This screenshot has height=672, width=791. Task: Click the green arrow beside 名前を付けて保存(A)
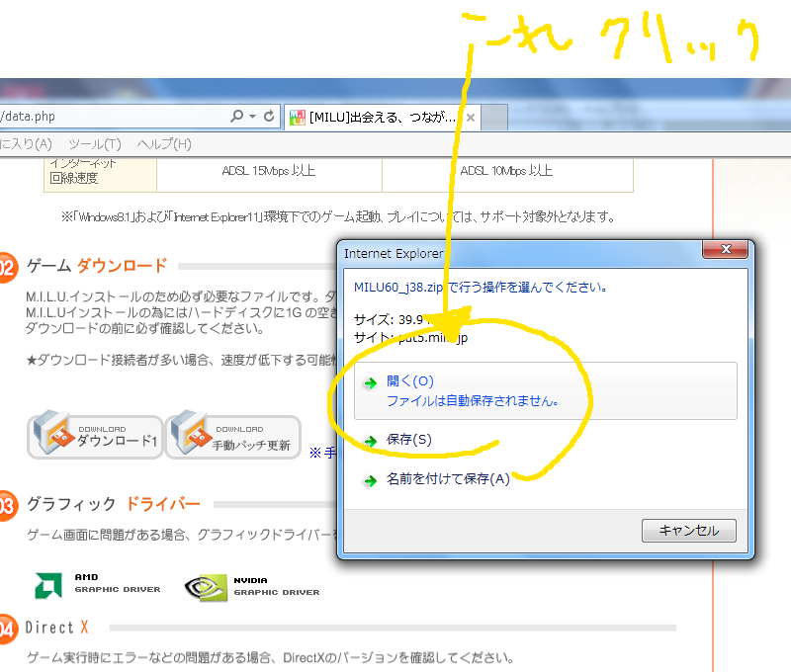(371, 480)
